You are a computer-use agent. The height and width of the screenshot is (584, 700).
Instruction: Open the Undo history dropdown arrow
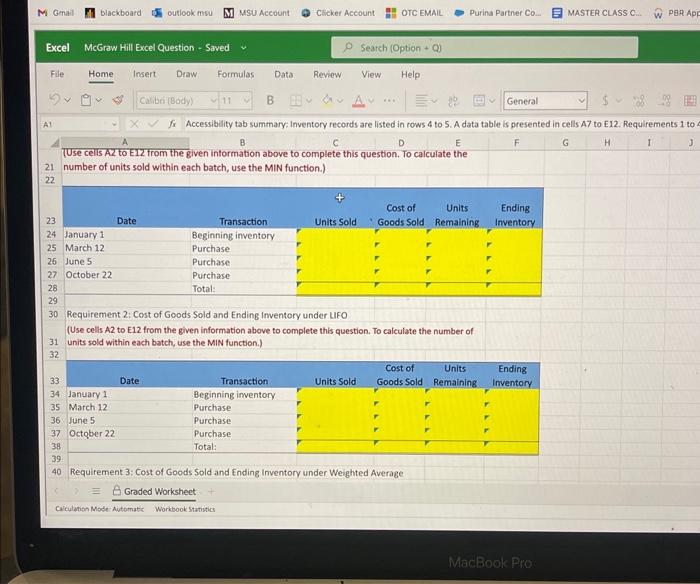tap(67, 100)
